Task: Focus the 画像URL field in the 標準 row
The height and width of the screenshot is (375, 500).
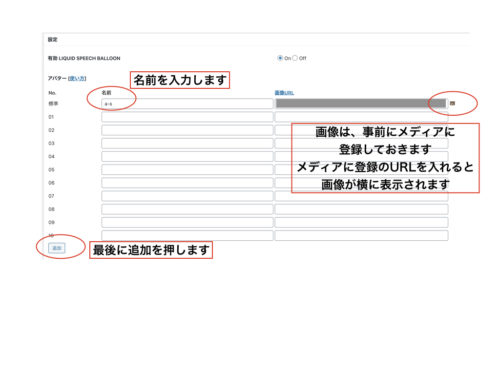Action: point(361,103)
